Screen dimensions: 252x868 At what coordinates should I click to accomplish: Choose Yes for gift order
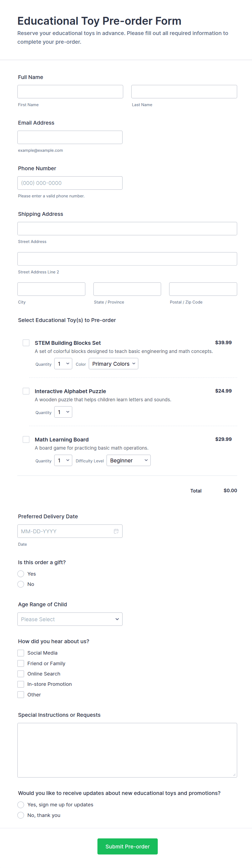[21, 574]
